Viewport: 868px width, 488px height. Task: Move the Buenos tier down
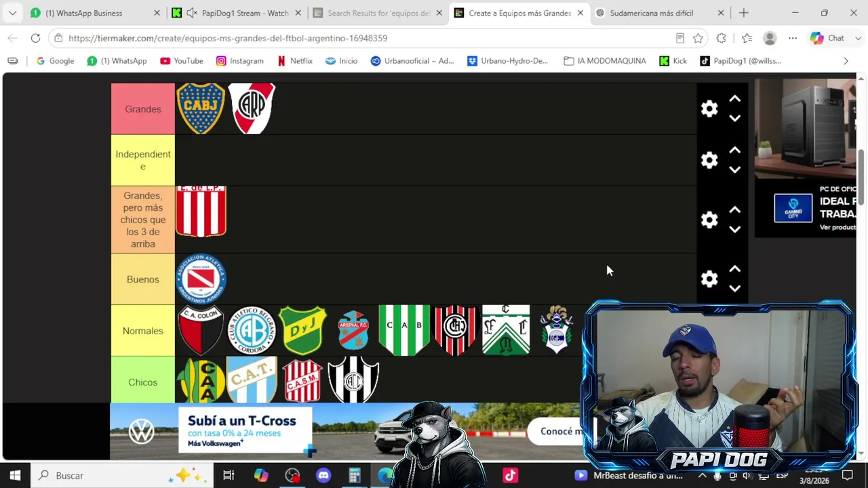(734, 288)
